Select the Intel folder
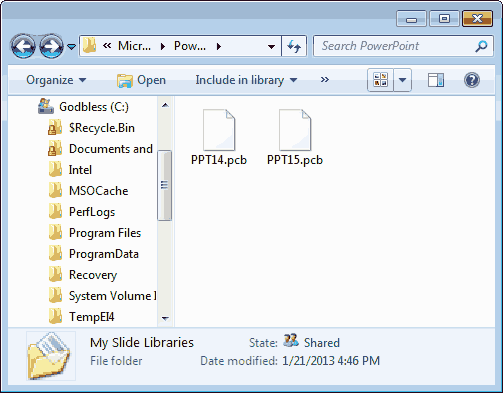The width and height of the screenshot is (503, 393). pyautogui.click(x=80, y=170)
